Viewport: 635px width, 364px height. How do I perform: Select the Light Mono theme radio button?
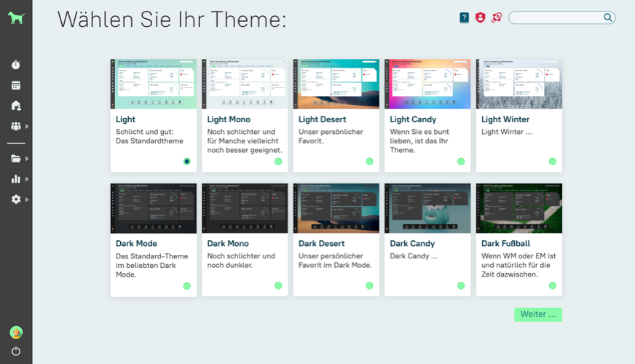pos(278,162)
